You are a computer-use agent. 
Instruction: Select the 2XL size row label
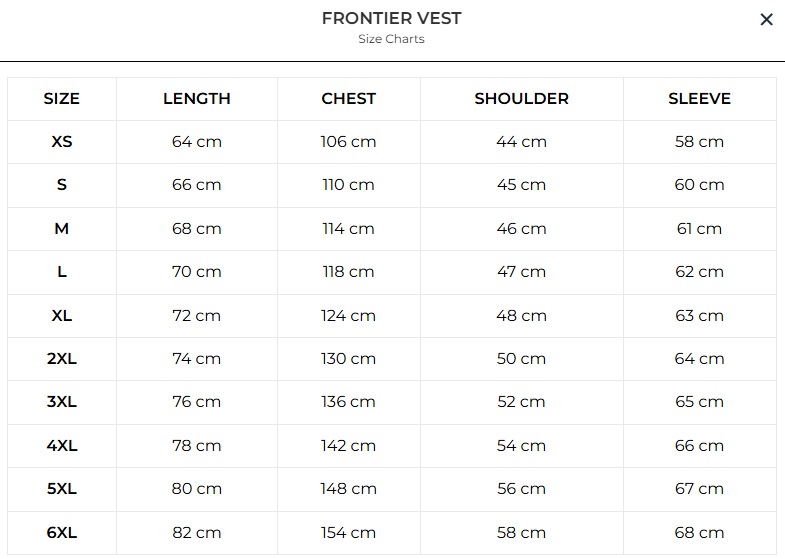click(x=62, y=359)
